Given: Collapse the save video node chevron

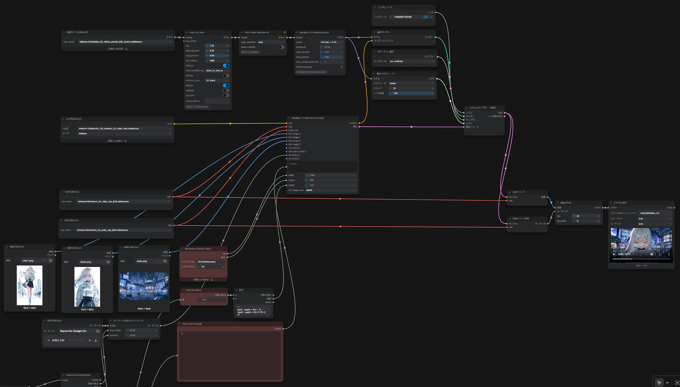Looking at the screenshot, I should point(611,203).
